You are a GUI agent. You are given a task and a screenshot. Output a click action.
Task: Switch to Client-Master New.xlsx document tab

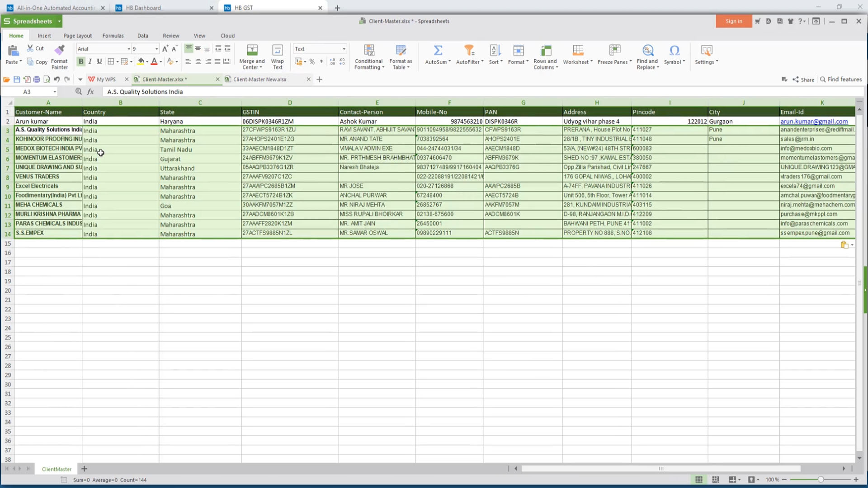point(260,79)
